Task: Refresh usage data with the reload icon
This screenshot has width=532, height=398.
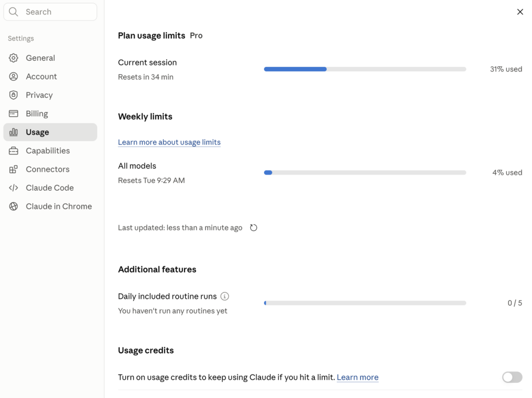Action: tap(254, 228)
